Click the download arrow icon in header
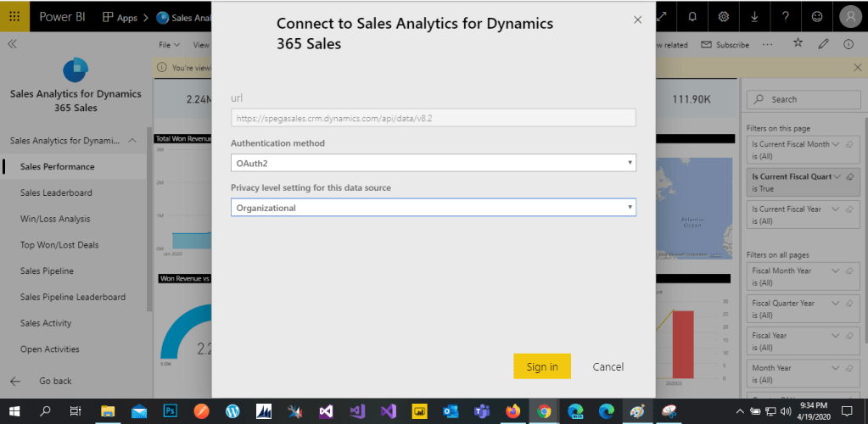This screenshot has width=868, height=424. (x=754, y=16)
